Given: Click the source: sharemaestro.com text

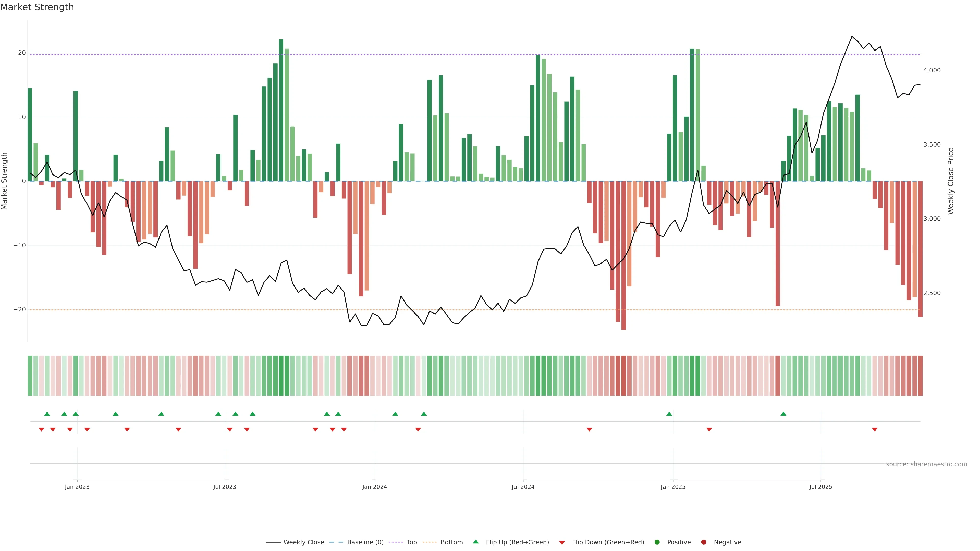Looking at the screenshot, I should [x=926, y=464].
